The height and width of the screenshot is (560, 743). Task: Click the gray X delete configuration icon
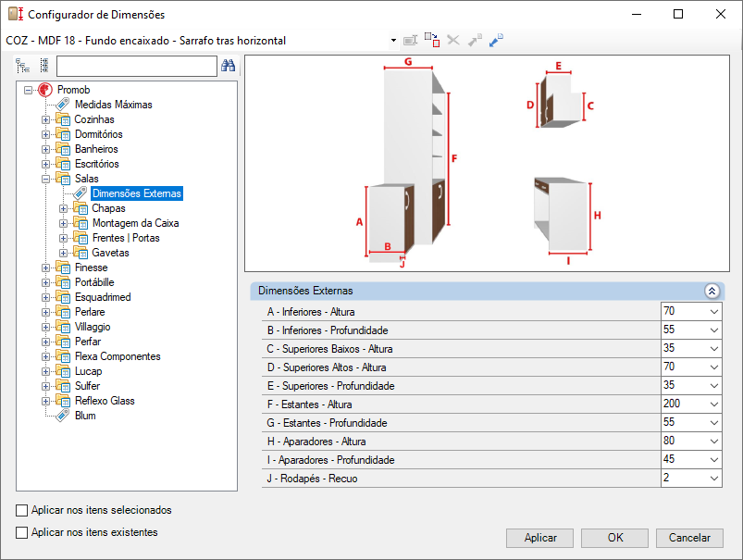(453, 41)
